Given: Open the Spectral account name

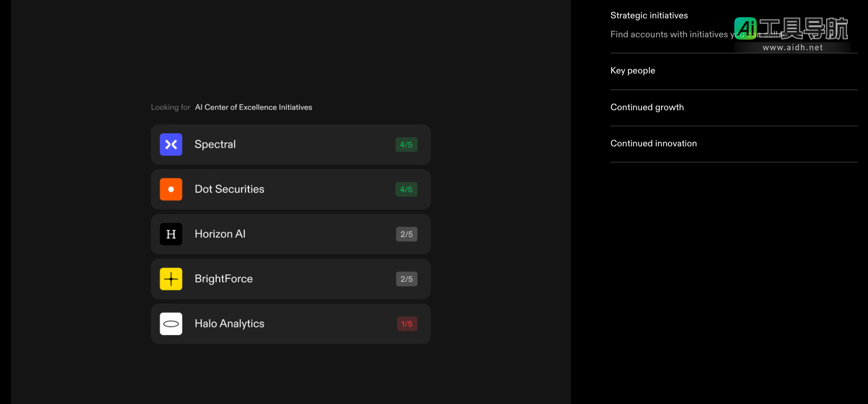Looking at the screenshot, I should 215,145.
